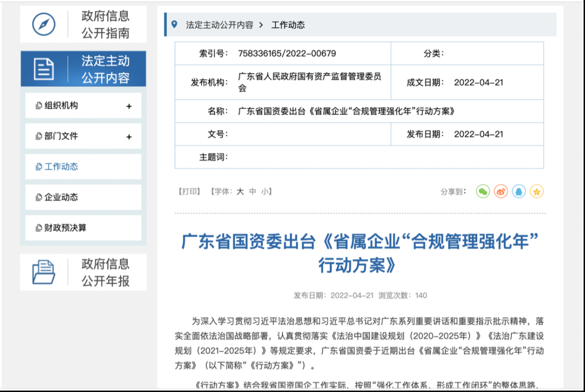Viewport: 585px width, 392px height.
Task: Open 企业动态 in sidebar
Action: click(83, 197)
